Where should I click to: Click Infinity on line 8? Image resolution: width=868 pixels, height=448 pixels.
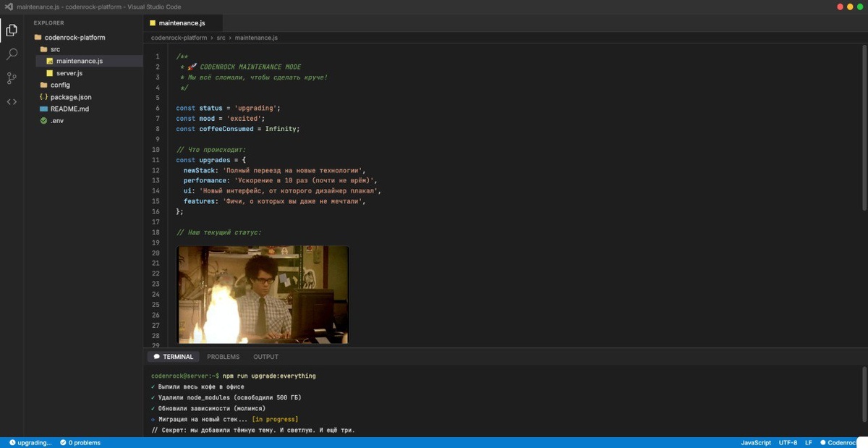coord(281,129)
